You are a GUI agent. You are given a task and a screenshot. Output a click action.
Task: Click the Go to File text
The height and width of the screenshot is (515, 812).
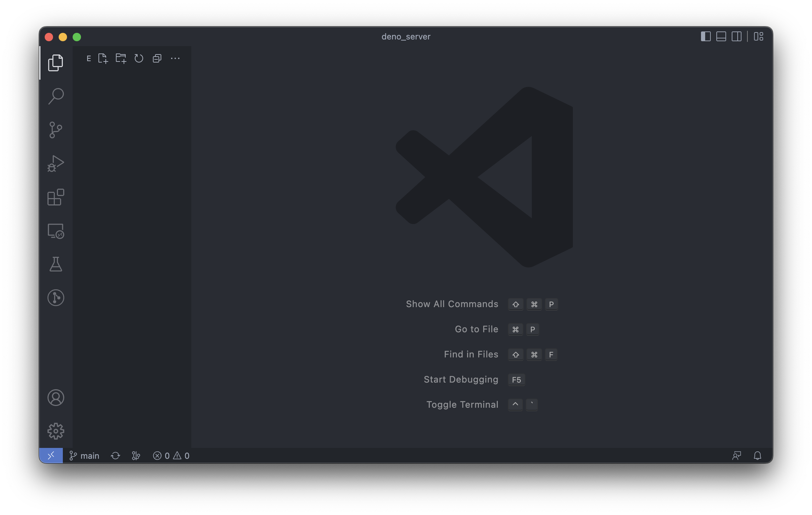click(x=476, y=329)
